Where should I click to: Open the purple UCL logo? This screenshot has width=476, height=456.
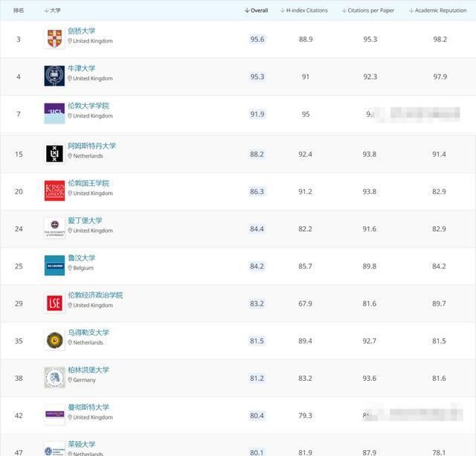pyautogui.click(x=54, y=113)
